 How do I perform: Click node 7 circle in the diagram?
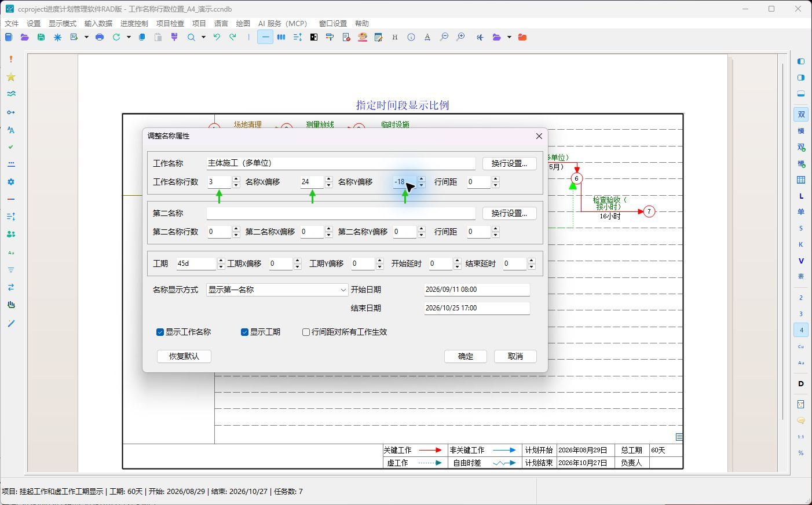click(x=649, y=211)
